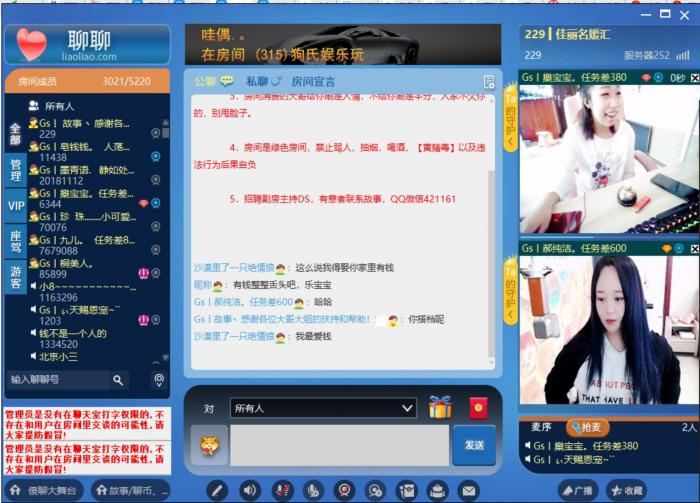700x503 pixels.
Task: Open the 所有人 recipient dropdown
Action: click(x=322, y=408)
